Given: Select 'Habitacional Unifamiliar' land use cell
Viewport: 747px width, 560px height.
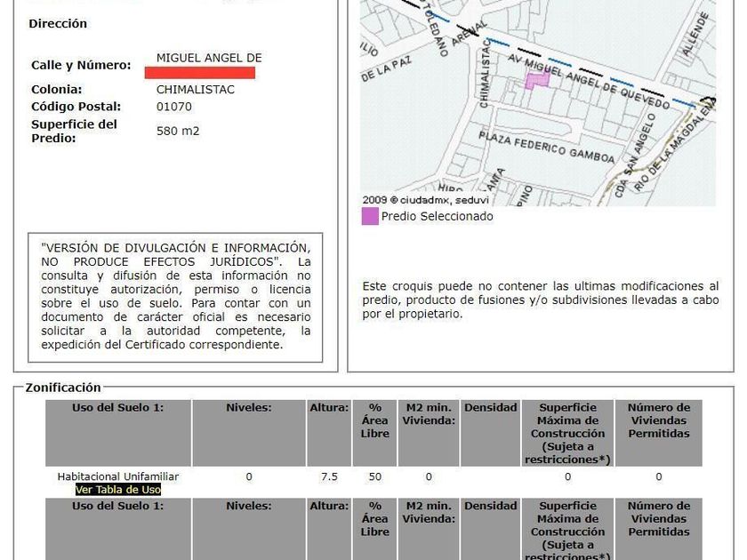Looking at the screenshot, I should [x=118, y=476].
